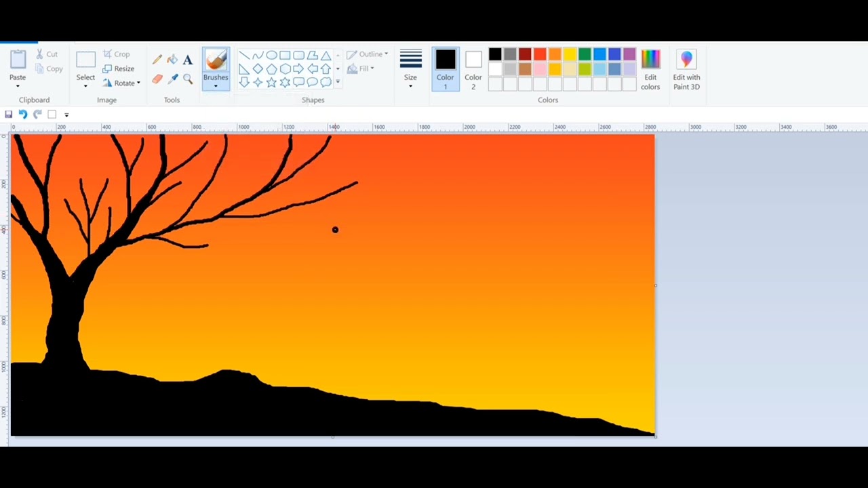The width and height of the screenshot is (868, 488).
Task: Choose the Pentagon shape
Action: [271, 69]
